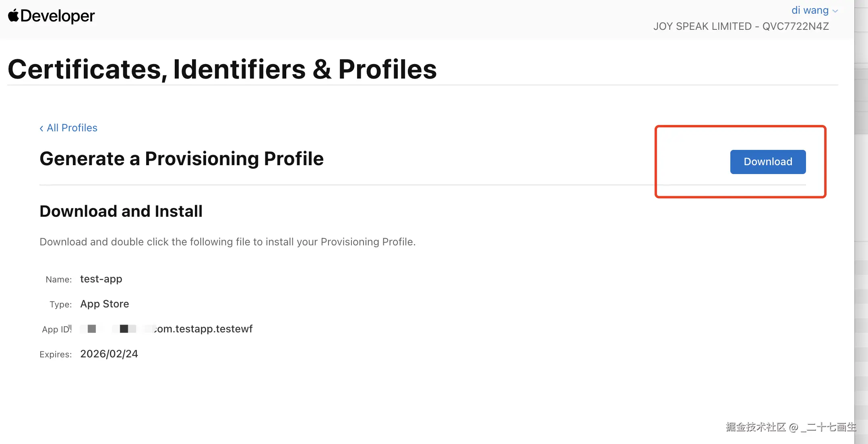The height and width of the screenshot is (444, 868).
Task: Click the chevron beside di wang
Action: (x=835, y=11)
